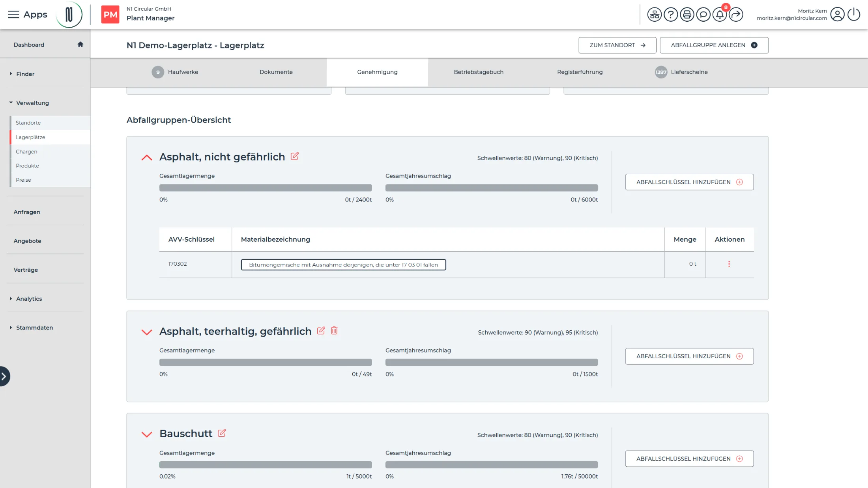Delete Asphalt, teerhaltig, gefährlich group
Image resolution: width=868 pixels, height=488 pixels.
[334, 331]
